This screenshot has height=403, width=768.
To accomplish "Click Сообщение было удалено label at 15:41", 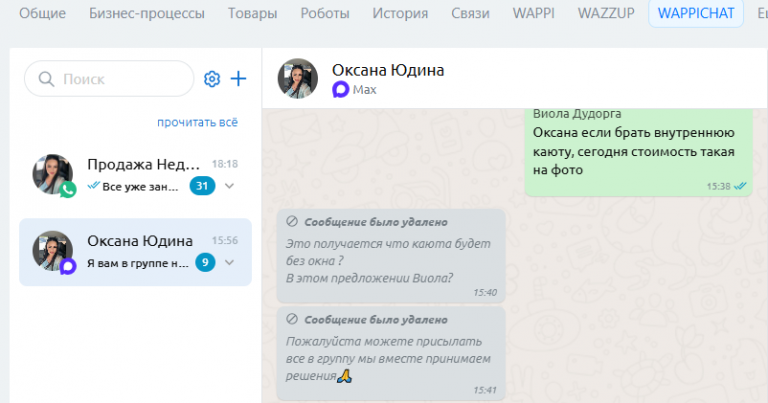I will [376, 320].
